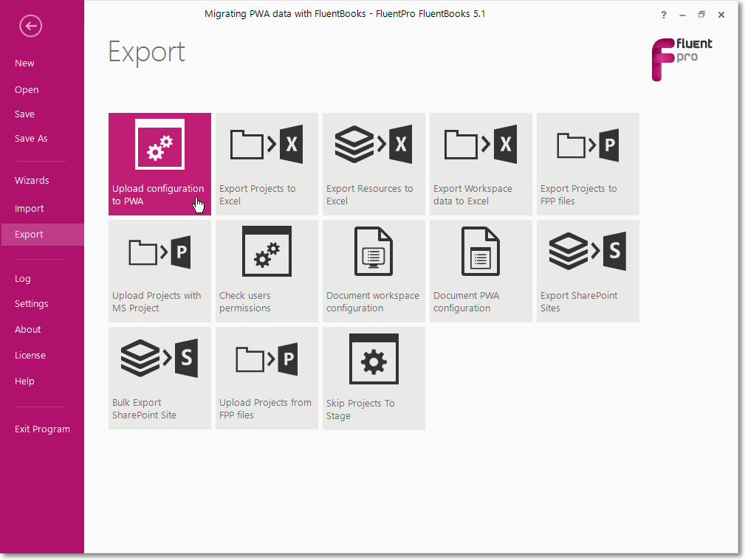
Task: Select Save As in the sidebar
Action: click(x=31, y=138)
